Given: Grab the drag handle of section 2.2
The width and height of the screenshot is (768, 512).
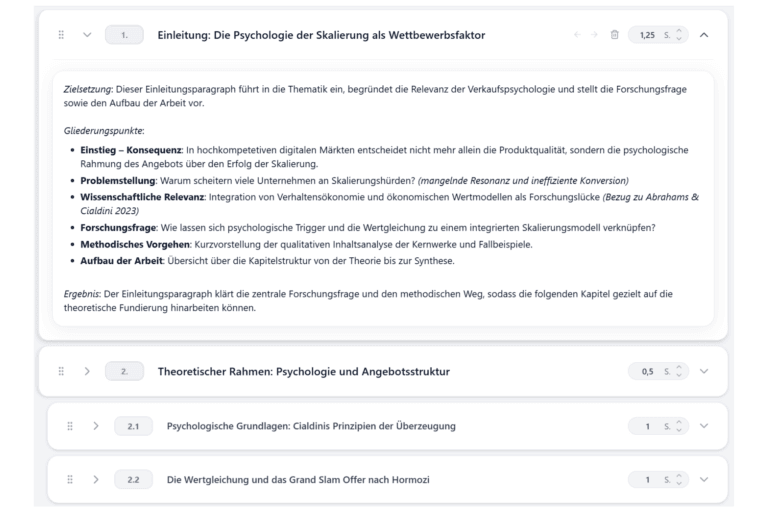Looking at the screenshot, I should point(70,480).
